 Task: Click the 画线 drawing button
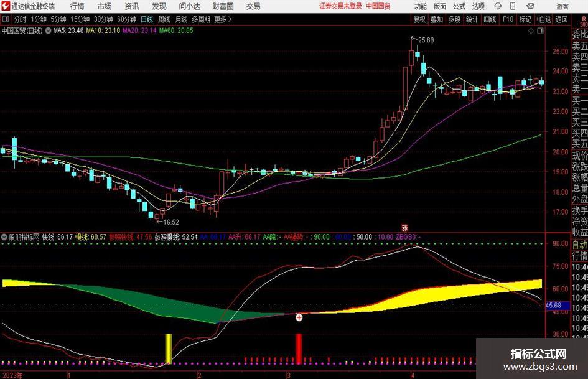[x=490, y=19]
